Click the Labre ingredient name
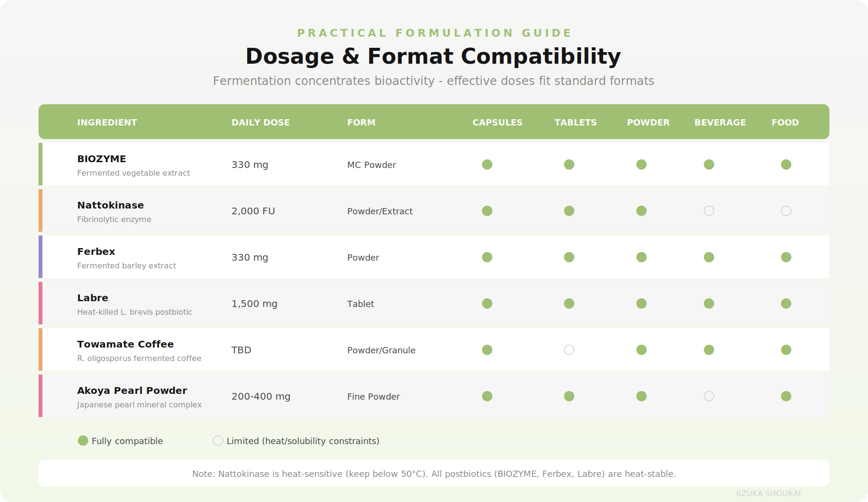 [x=93, y=298]
